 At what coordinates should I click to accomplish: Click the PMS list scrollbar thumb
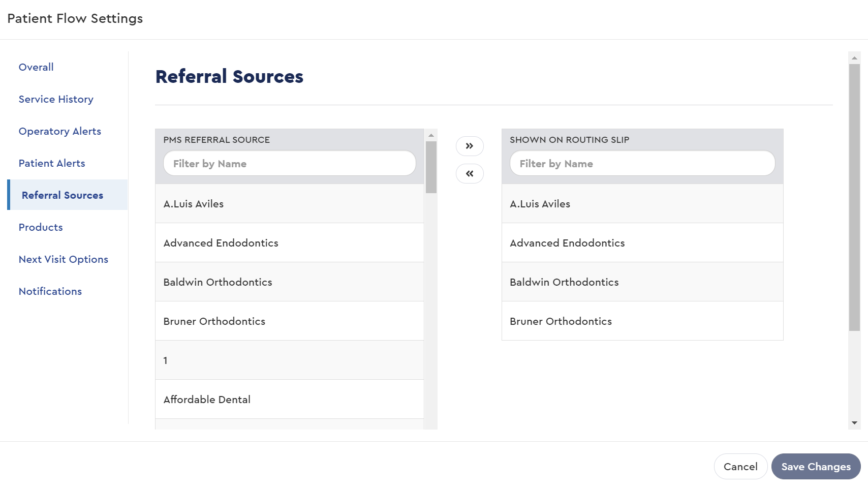(431, 167)
